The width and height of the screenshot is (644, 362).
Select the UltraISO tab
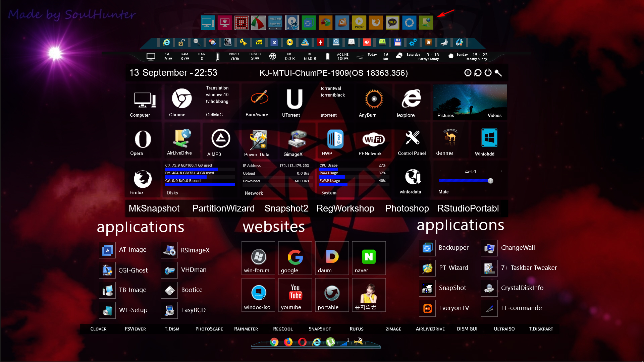click(x=504, y=329)
